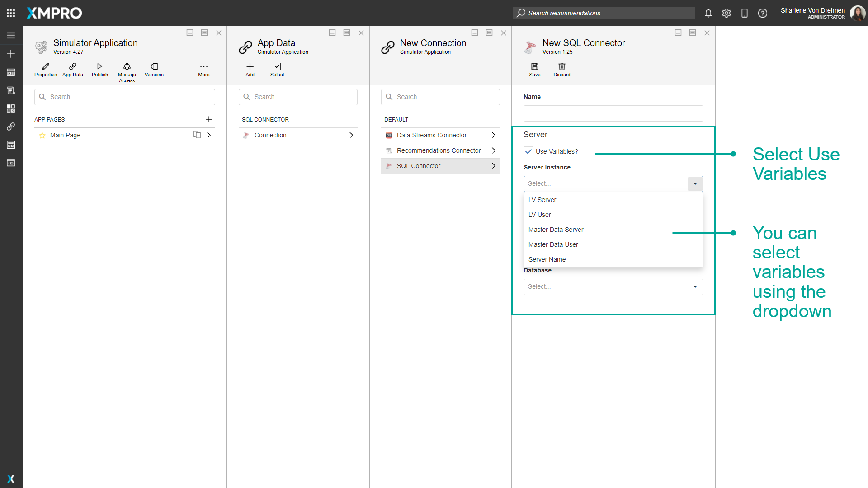
Task: Open the notifications bell icon
Action: pyautogui.click(x=708, y=13)
